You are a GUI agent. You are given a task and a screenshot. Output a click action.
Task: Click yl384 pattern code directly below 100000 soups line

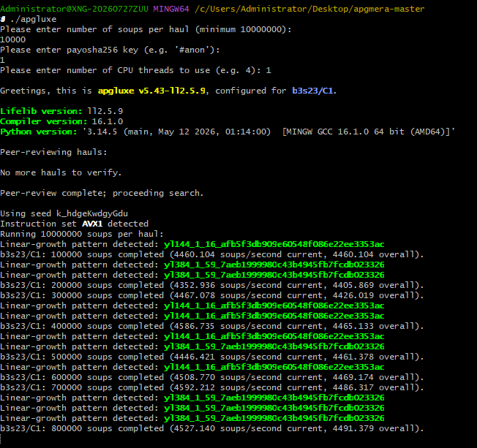(x=274, y=265)
